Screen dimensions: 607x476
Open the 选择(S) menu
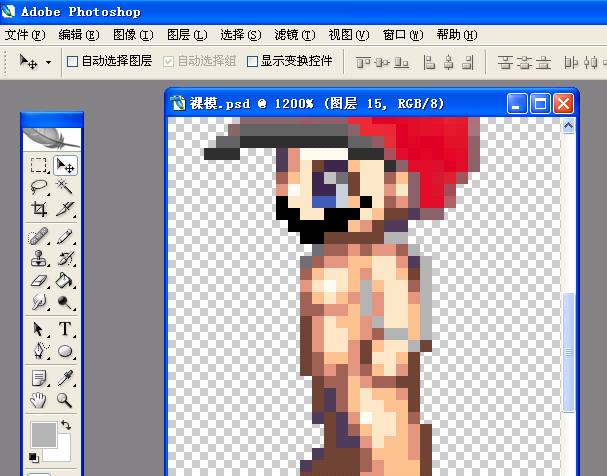(241, 35)
